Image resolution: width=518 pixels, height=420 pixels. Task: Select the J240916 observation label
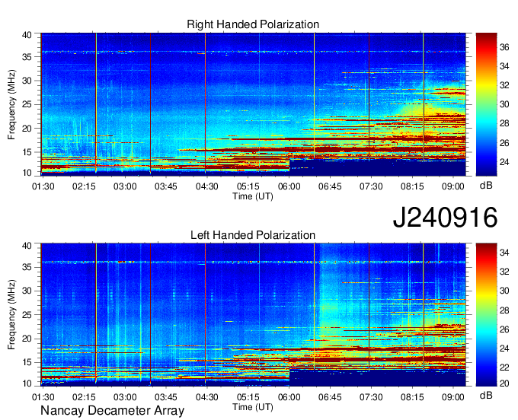click(445, 218)
